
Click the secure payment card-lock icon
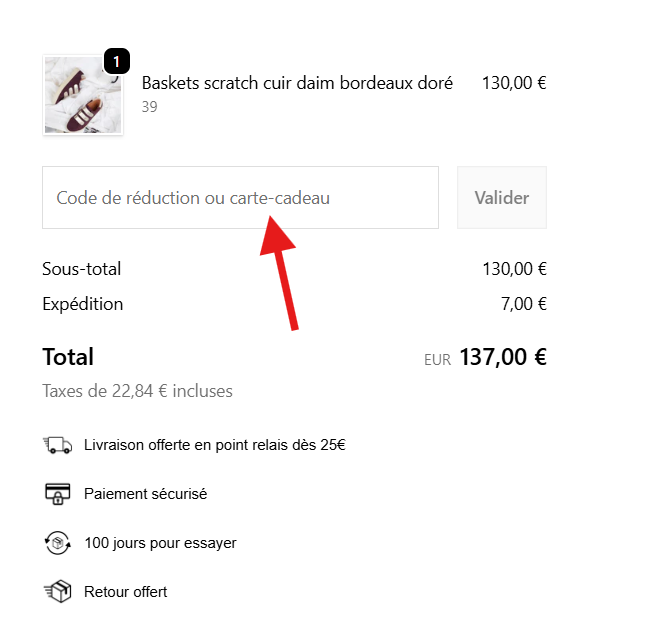58,494
